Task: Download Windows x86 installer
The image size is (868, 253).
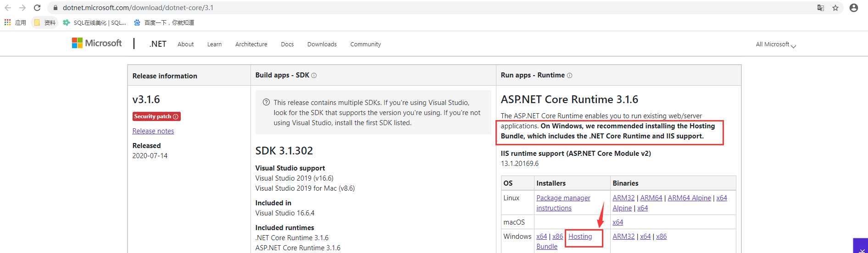Action: (x=558, y=236)
